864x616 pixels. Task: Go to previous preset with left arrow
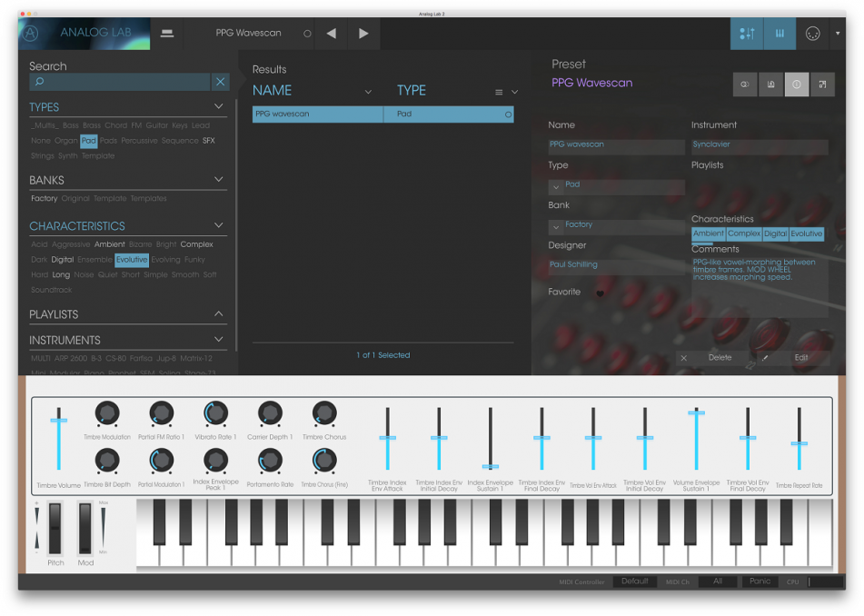click(x=332, y=33)
